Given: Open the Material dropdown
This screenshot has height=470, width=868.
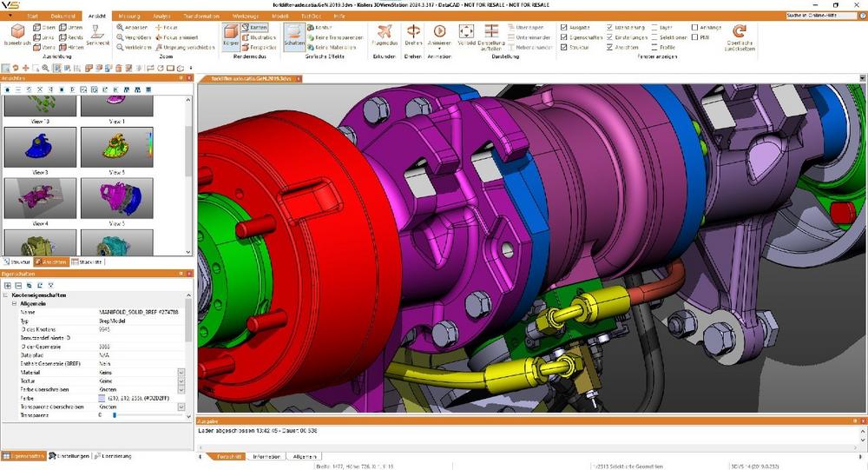Looking at the screenshot, I should click(181, 372).
